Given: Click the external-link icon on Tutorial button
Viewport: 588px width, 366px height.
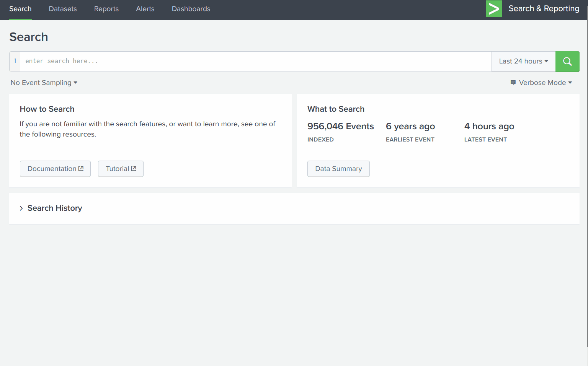Looking at the screenshot, I should point(134,168).
